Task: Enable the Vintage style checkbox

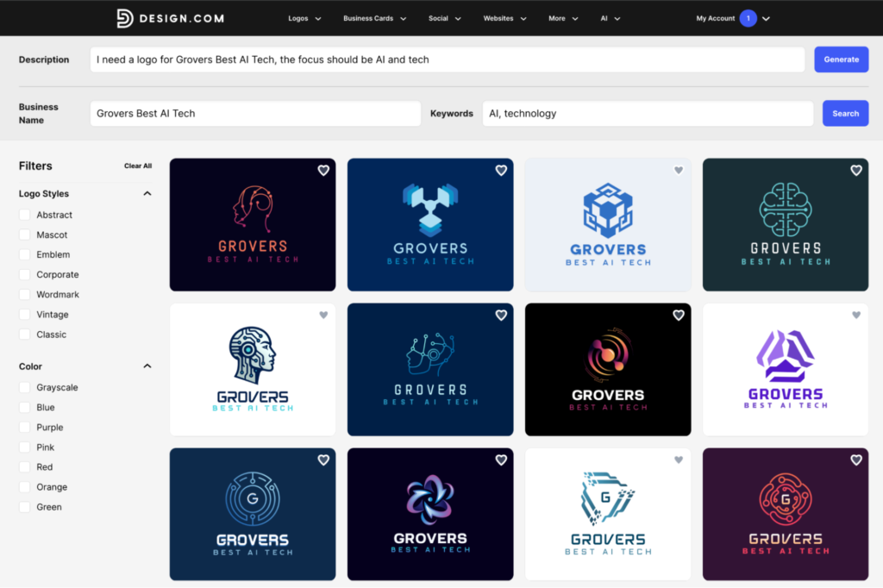Action: click(x=23, y=314)
